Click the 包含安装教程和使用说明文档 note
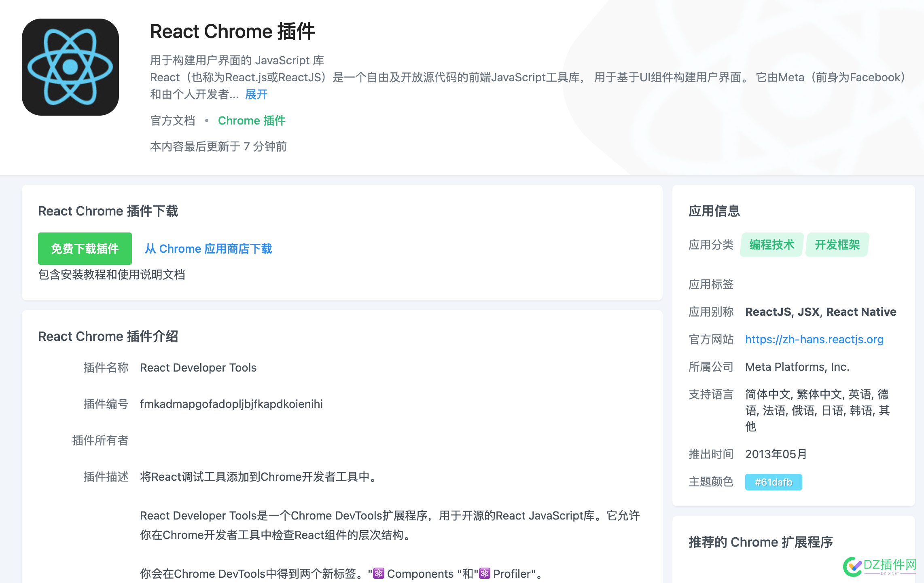The height and width of the screenshot is (583, 924). (112, 275)
